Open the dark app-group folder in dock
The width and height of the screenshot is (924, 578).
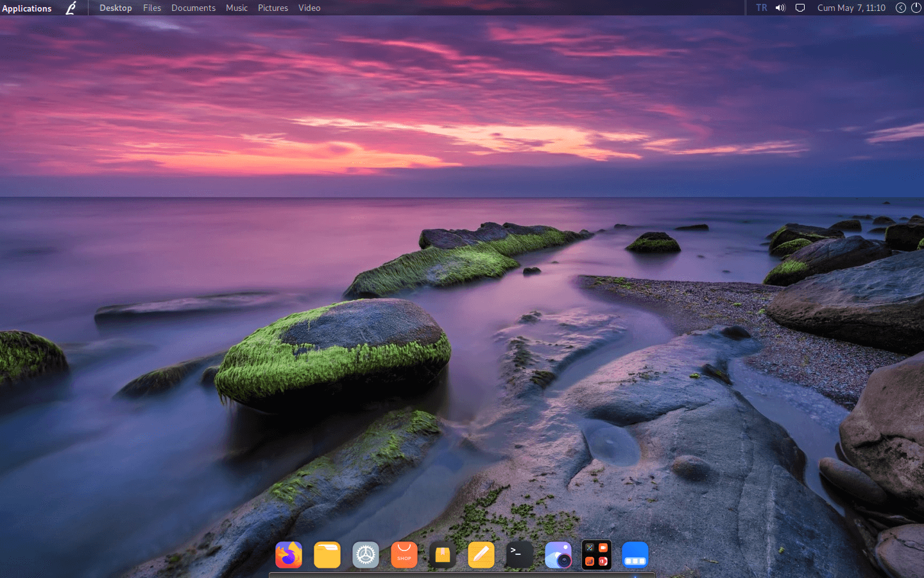coord(597,555)
